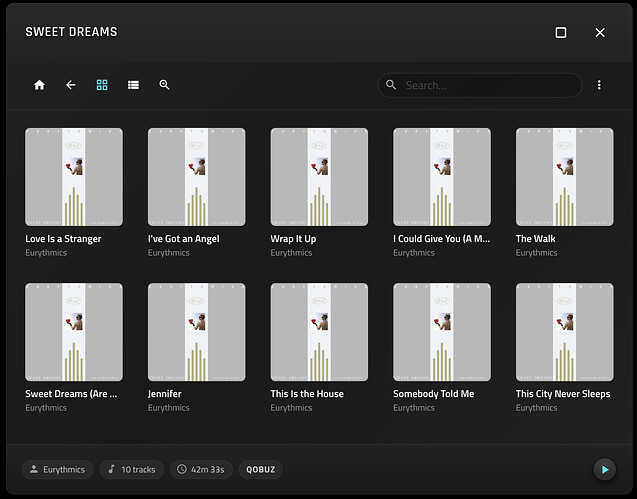Screen dimensions: 637x499
Task: Open the zoom search icon in toolbar
Action: point(164,85)
